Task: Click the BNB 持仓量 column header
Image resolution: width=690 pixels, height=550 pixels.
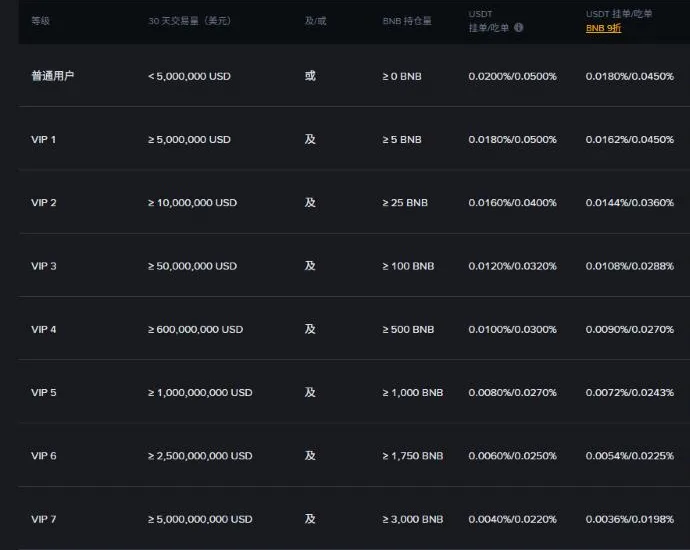Action: coord(407,21)
